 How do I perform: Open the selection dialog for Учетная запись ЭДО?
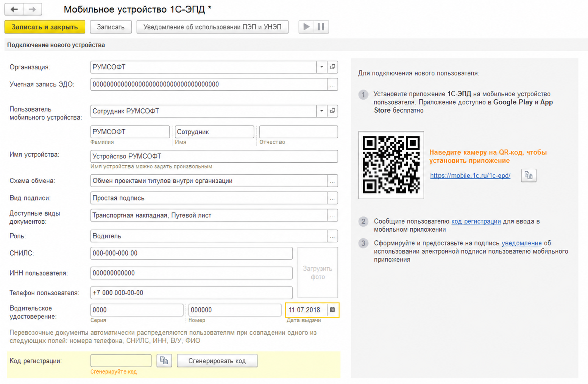[x=332, y=85]
